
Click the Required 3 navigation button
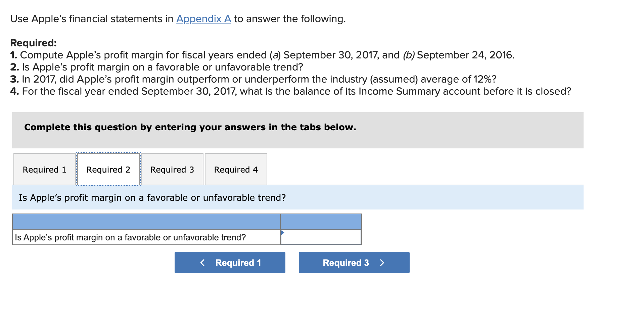coord(354,263)
